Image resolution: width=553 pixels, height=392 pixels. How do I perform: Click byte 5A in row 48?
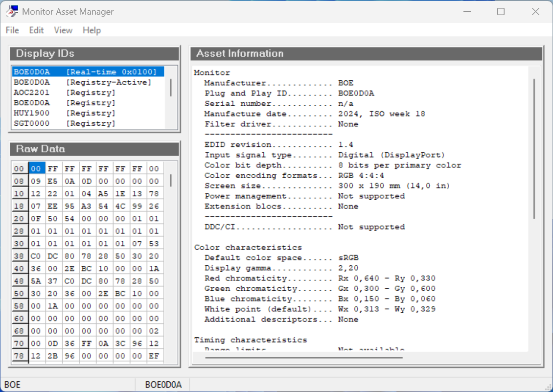point(36,281)
